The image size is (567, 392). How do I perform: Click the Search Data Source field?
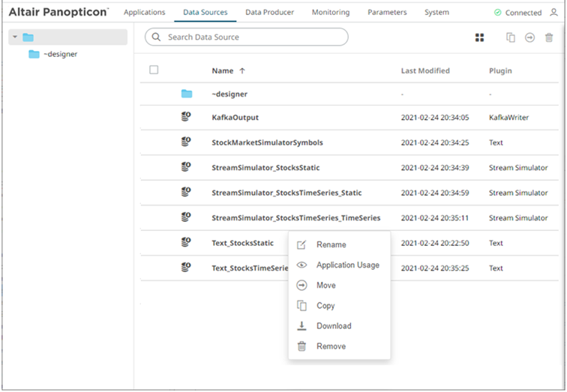(x=247, y=37)
